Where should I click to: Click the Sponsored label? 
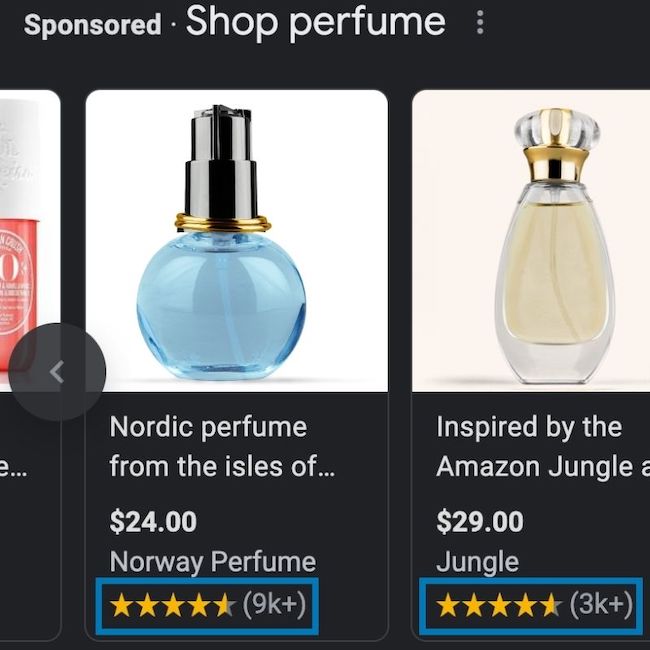tap(92, 25)
